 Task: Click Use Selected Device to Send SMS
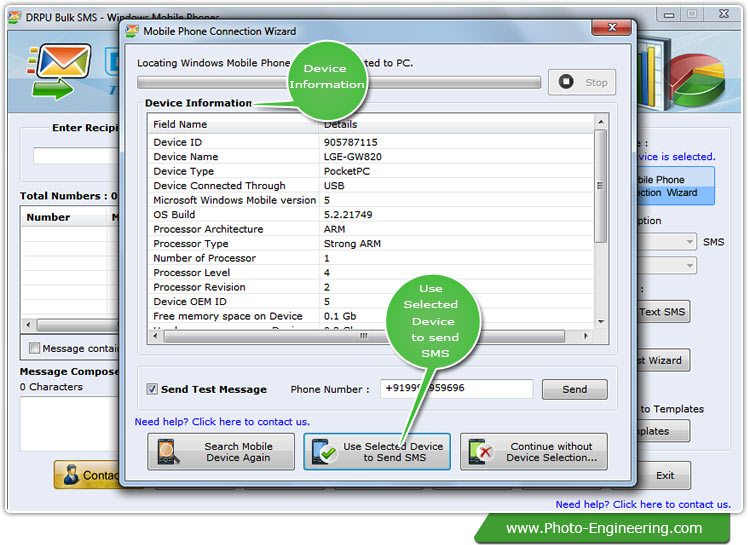[377, 451]
